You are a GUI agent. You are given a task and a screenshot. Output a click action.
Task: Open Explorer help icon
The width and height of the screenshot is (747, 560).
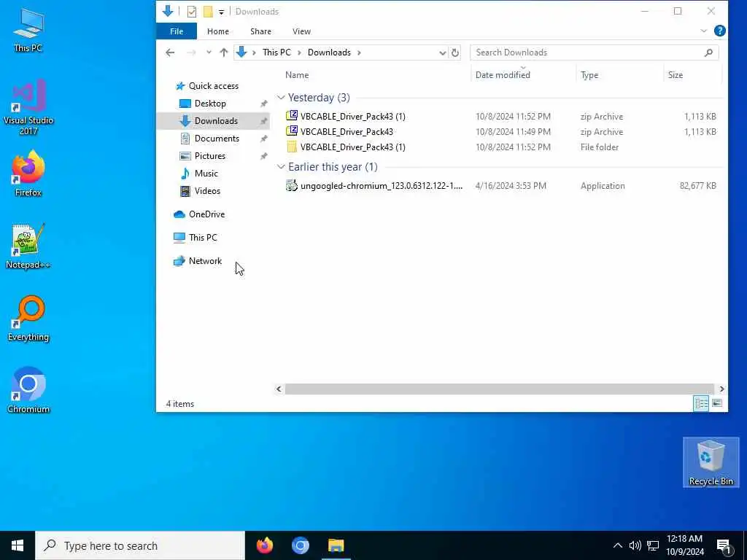720,31
